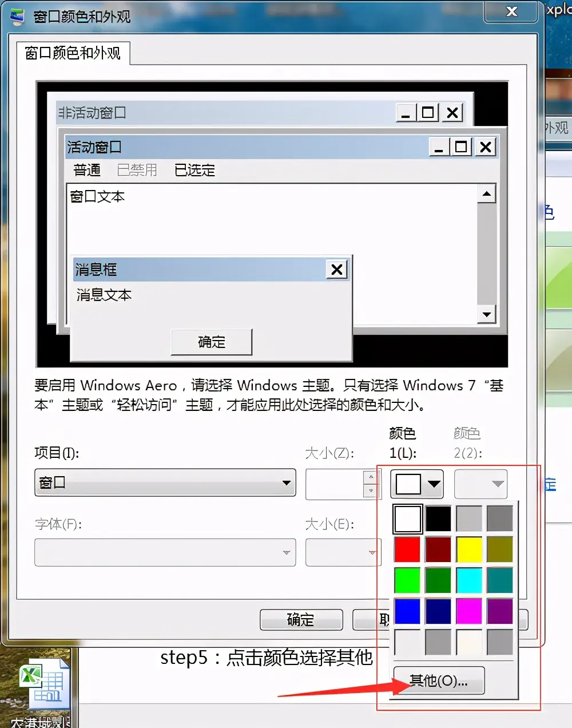Select the yellow color swatch

pos(468,549)
